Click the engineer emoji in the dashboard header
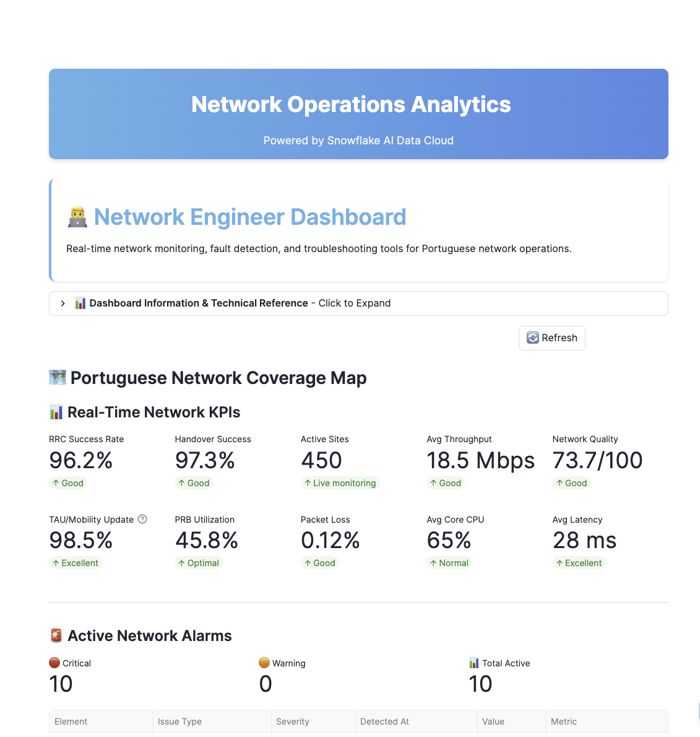This screenshot has height=737, width=700. point(77,217)
